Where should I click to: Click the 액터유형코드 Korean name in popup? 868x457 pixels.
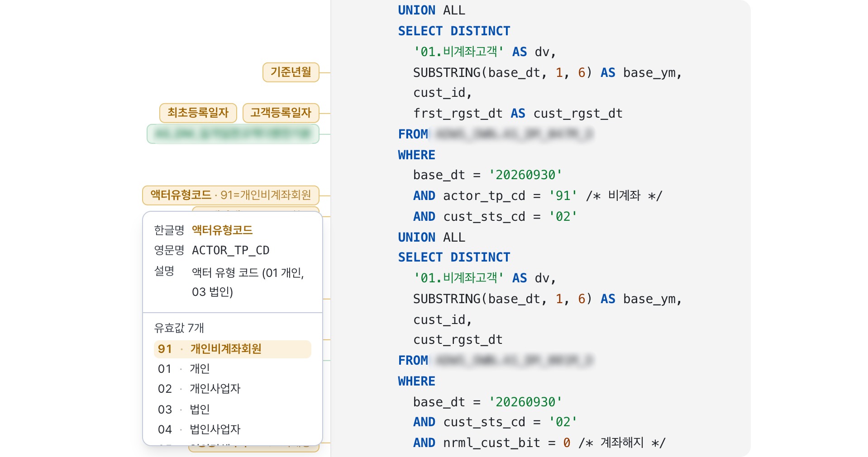click(x=222, y=230)
